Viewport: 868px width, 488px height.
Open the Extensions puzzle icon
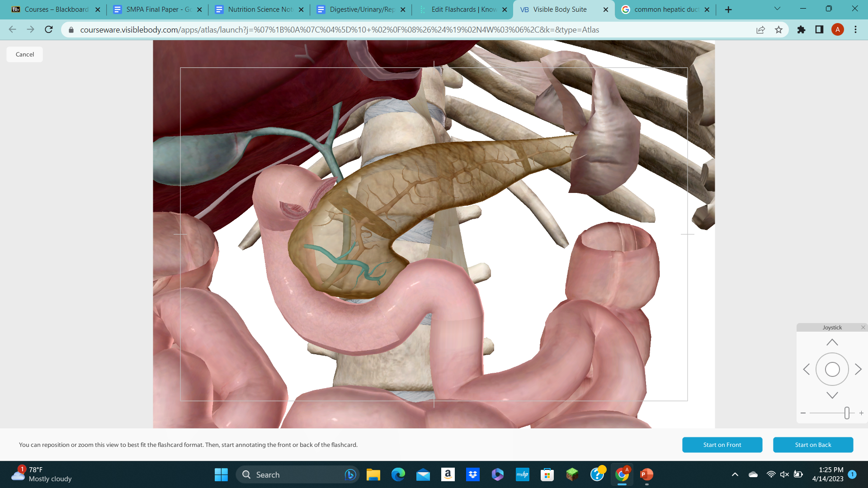801,29
